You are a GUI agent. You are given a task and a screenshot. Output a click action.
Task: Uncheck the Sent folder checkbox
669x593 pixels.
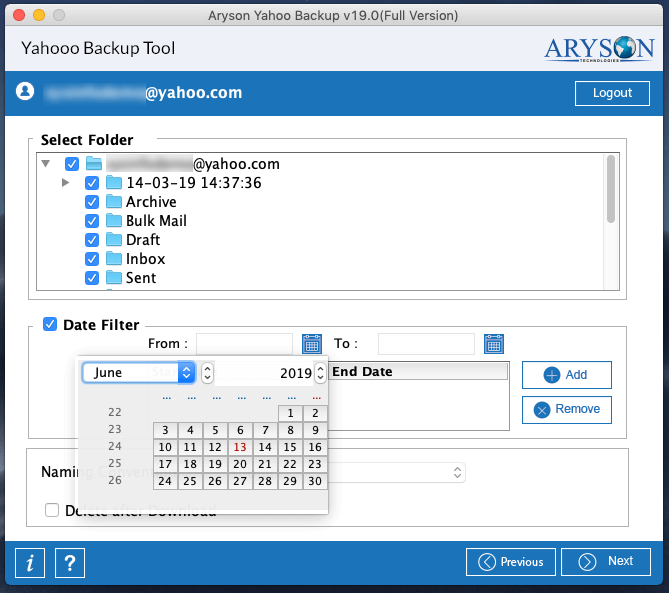coord(92,278)
